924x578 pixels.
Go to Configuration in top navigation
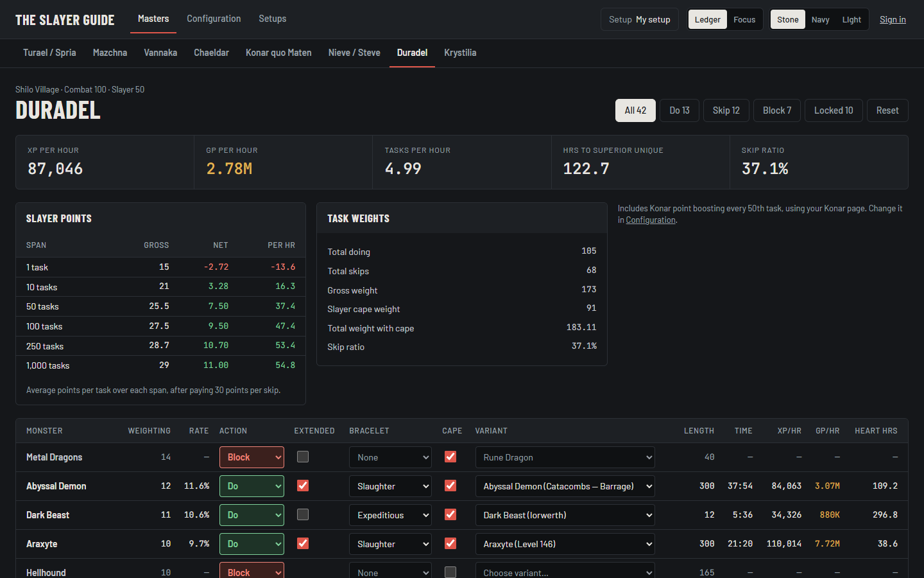click(214, 19)
